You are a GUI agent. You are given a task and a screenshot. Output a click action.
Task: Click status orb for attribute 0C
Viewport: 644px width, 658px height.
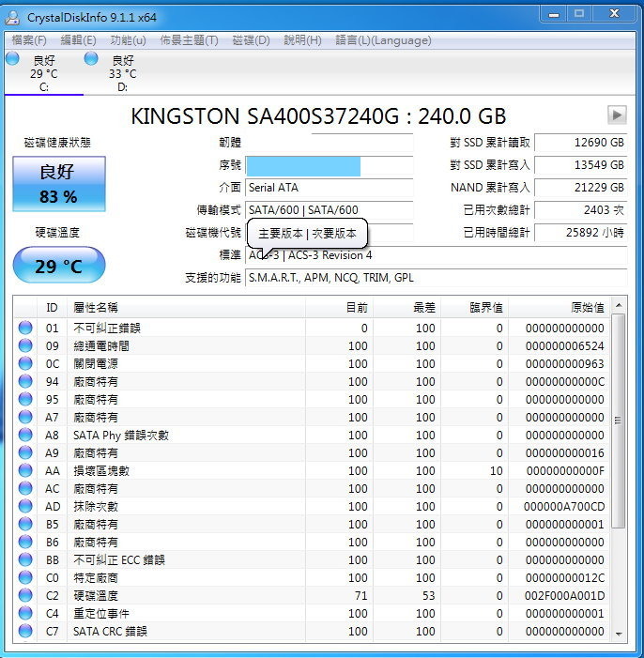[x=25, y=363]
